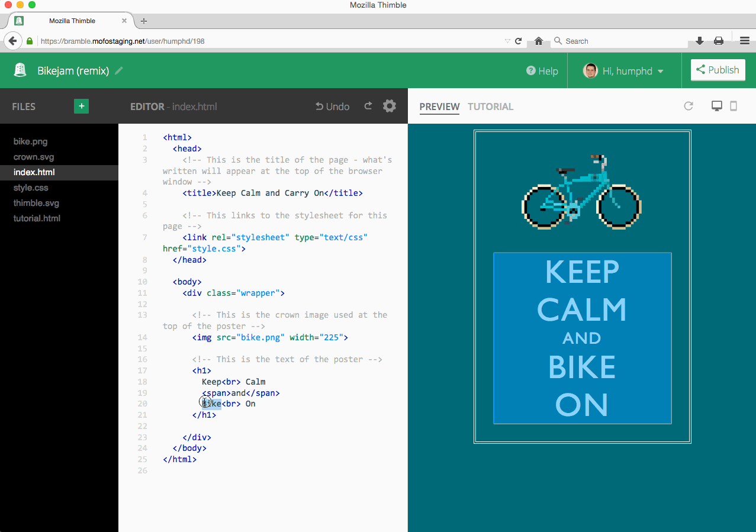Image resolution: width=756 pixels, height=532 pixels.
Task: Click line number 26 in gutter
Action: click(x=142, y=470)
